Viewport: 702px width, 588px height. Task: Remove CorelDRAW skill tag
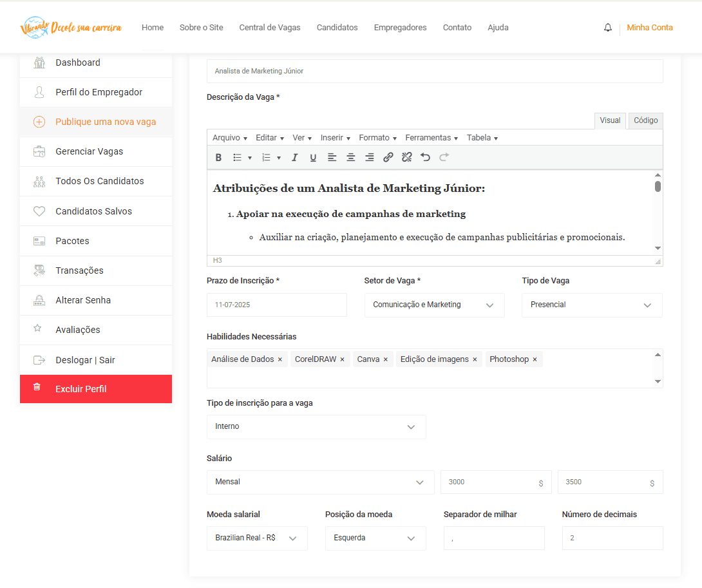pyautogui.click(x=342, y=359)
